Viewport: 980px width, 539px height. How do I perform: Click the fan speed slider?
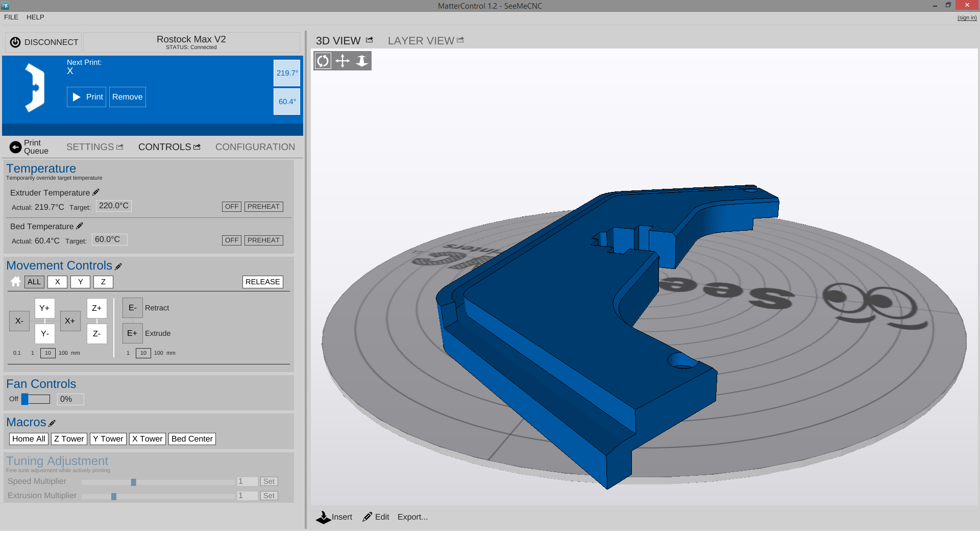[x=36, y=399]
